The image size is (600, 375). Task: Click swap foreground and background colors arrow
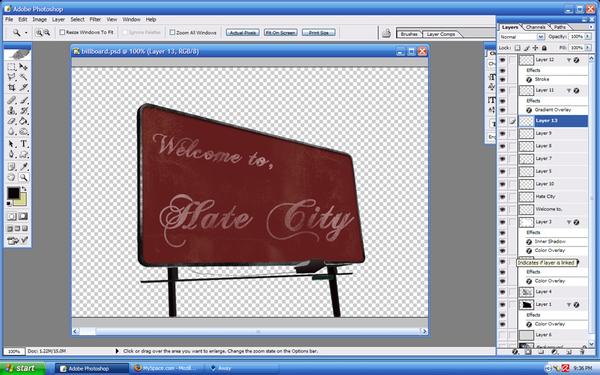tap(24, 189)
